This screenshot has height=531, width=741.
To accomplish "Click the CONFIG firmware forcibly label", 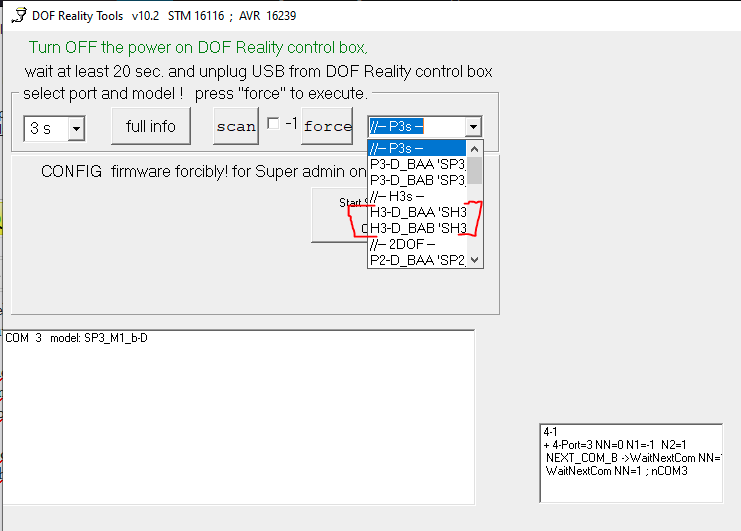I will coord(203,171).
